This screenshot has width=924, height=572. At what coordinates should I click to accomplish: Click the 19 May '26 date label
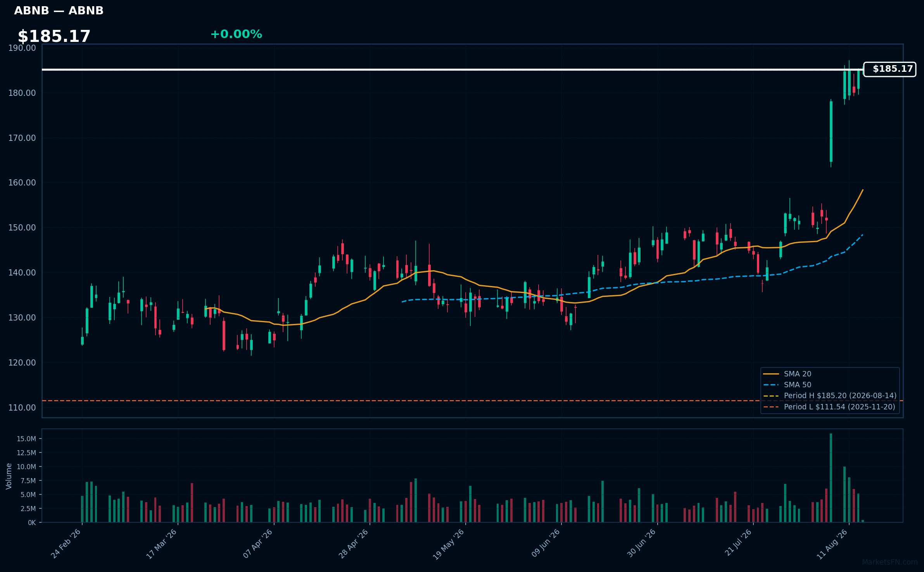[x=449, y=544]
